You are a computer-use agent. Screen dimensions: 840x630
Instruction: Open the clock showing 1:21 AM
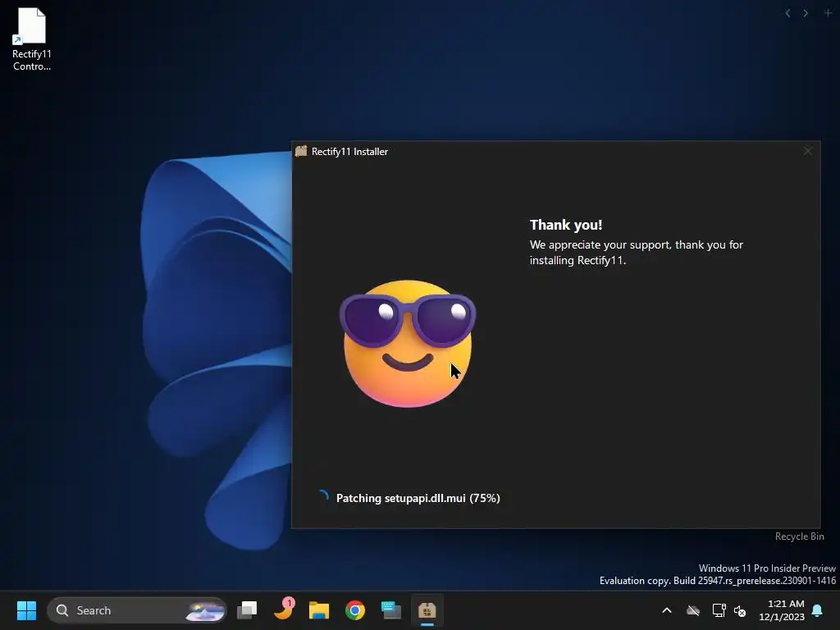click(x=782, y=610)
